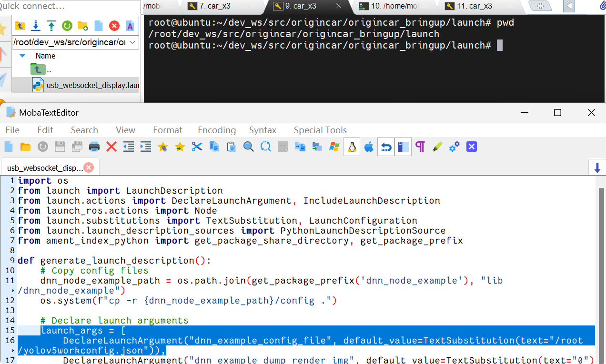
Task: Open editor settings gears icon
Action: 454,147
